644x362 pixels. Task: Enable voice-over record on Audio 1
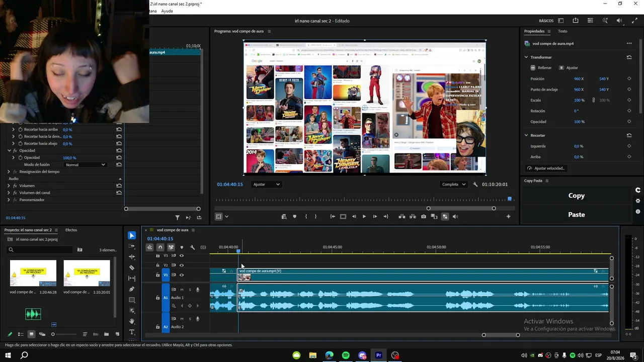(198, 290)
